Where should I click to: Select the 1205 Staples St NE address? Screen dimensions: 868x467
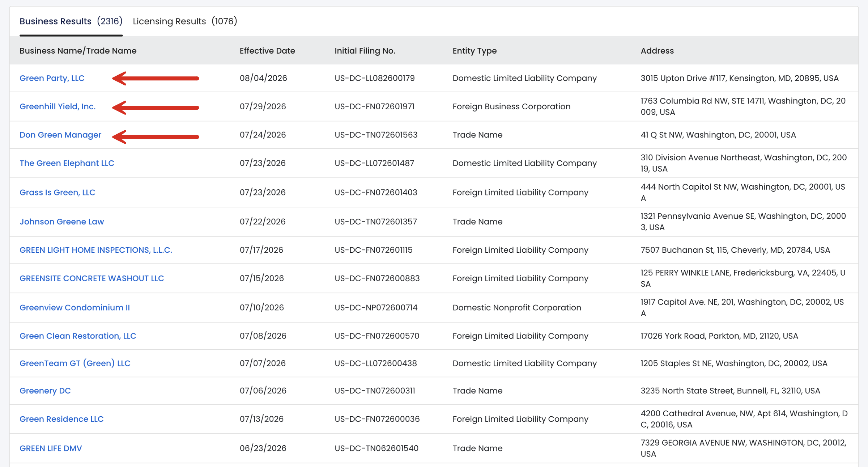[734, 363]
